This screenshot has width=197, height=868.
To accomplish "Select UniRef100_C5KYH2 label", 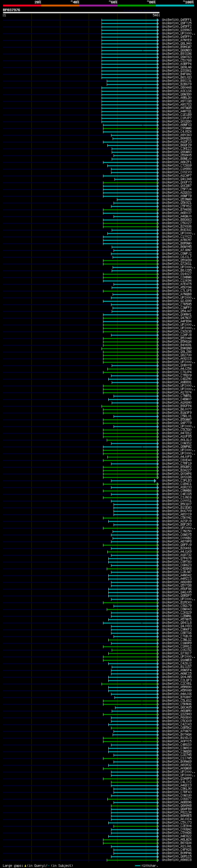I will [x=176, y=518].
